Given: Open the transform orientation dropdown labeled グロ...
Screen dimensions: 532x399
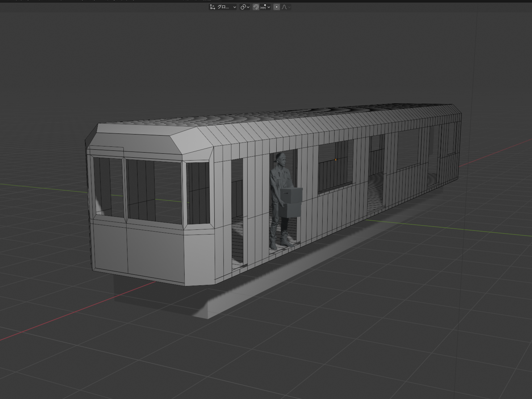Looking at the screenshot, I should pos(223,7).
